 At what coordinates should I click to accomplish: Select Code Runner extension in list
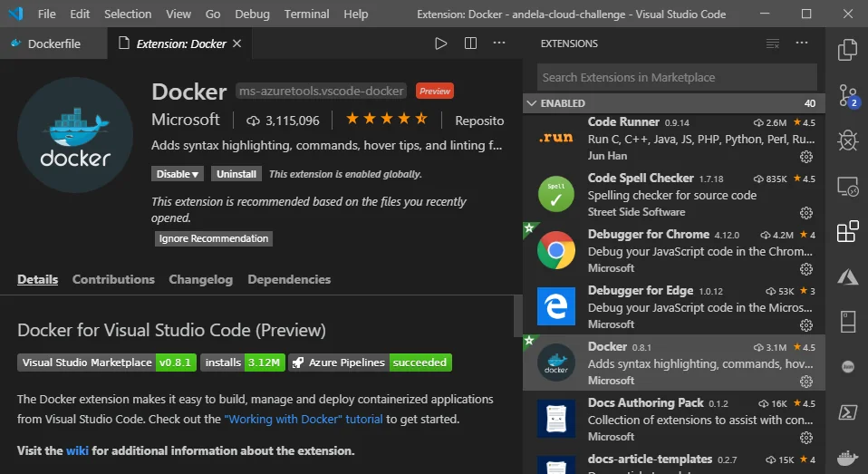(674, 139)
